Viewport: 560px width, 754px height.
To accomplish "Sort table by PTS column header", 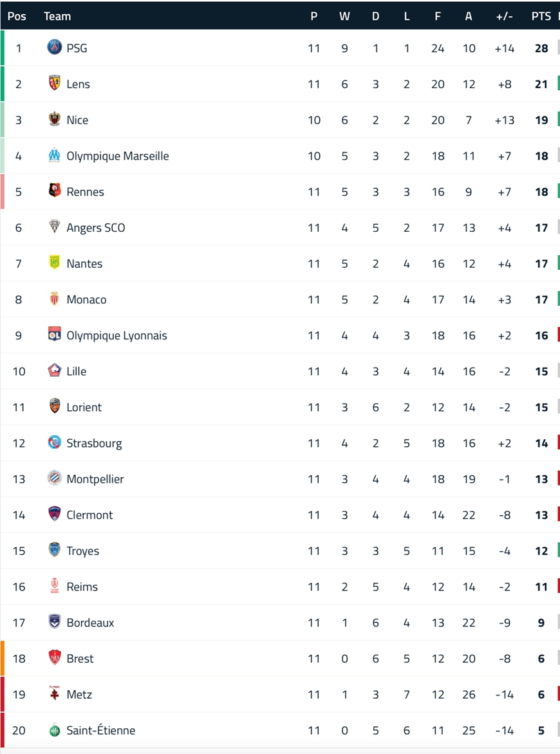I will (541, 16).
